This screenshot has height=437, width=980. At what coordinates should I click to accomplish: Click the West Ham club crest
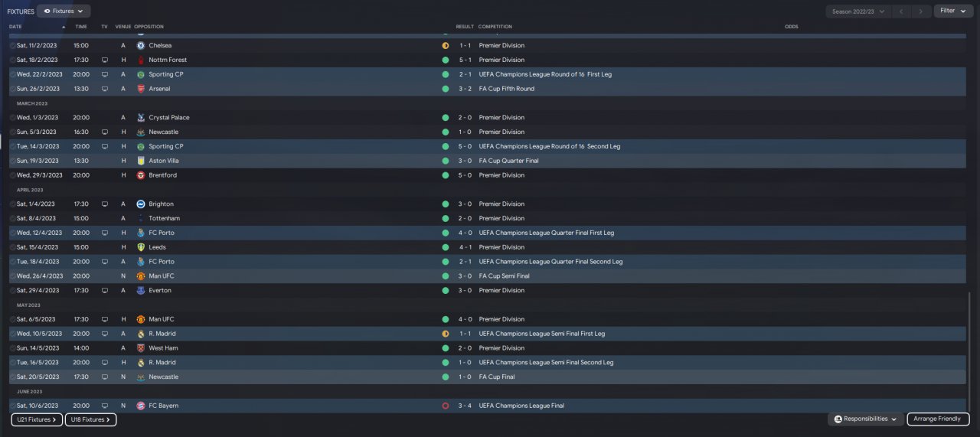(x=141, y=348)
